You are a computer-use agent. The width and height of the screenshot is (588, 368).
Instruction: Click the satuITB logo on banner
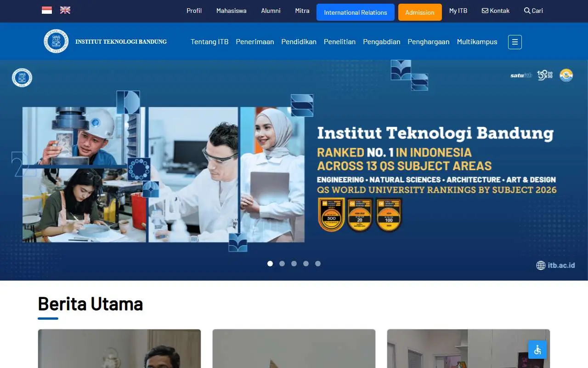521,75
